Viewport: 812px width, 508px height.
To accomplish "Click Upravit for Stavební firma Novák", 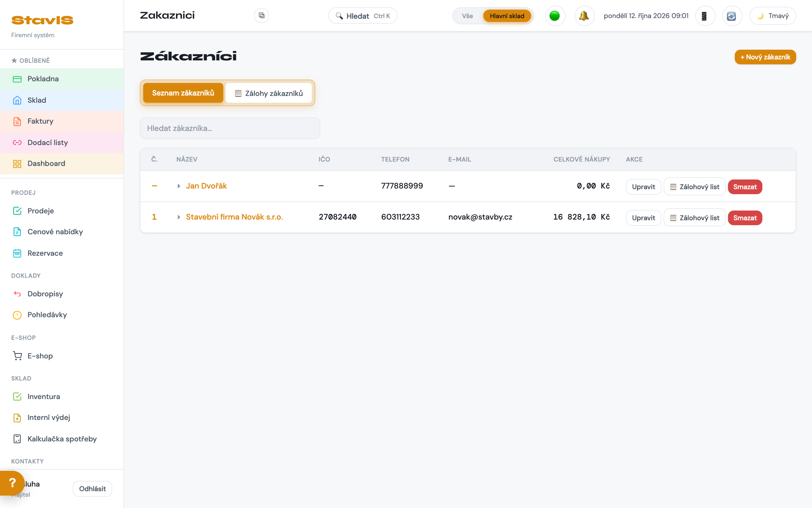I will [643, 218].
